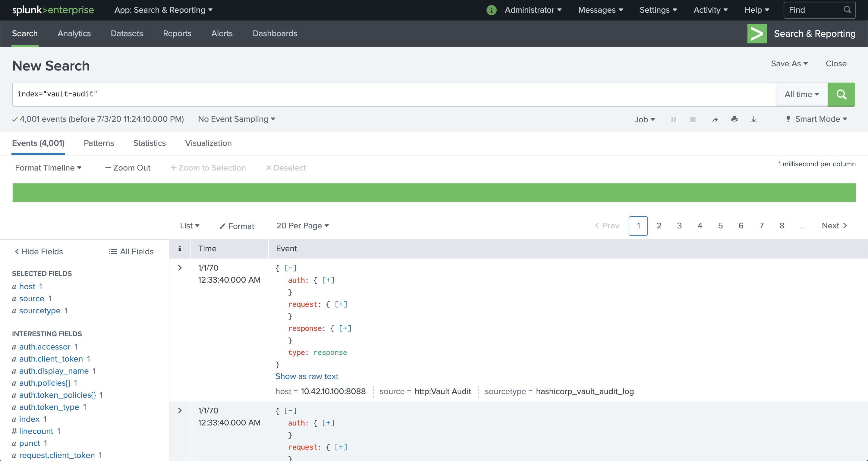The width and height of the screenshot is (868, 461).
Task: Click the All Fields option
Action: click(x=131, y=251)
